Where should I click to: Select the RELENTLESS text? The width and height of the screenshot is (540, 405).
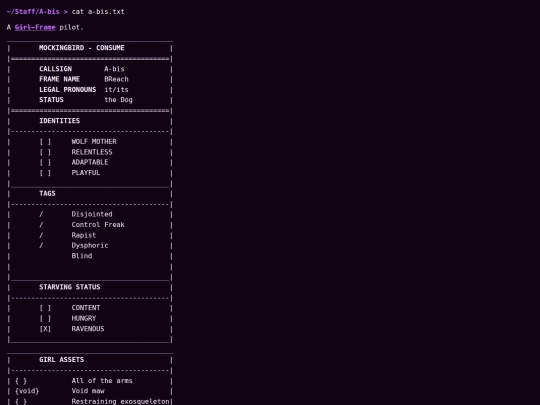click(x=92, y=152)
